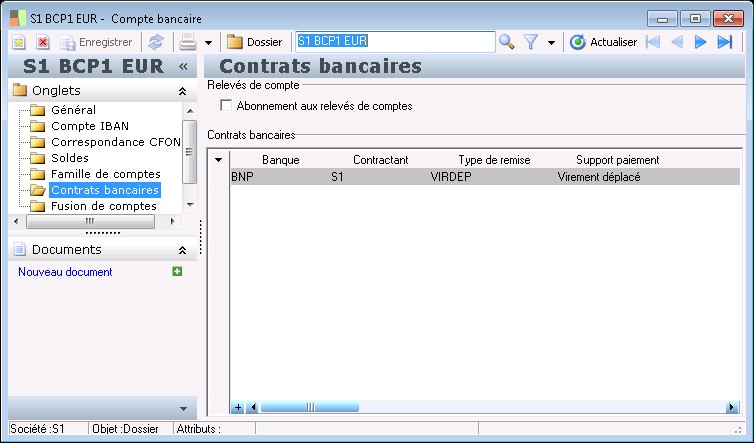Click the Support paiement column header
754x443 pixels.
[x=617, y=160]
